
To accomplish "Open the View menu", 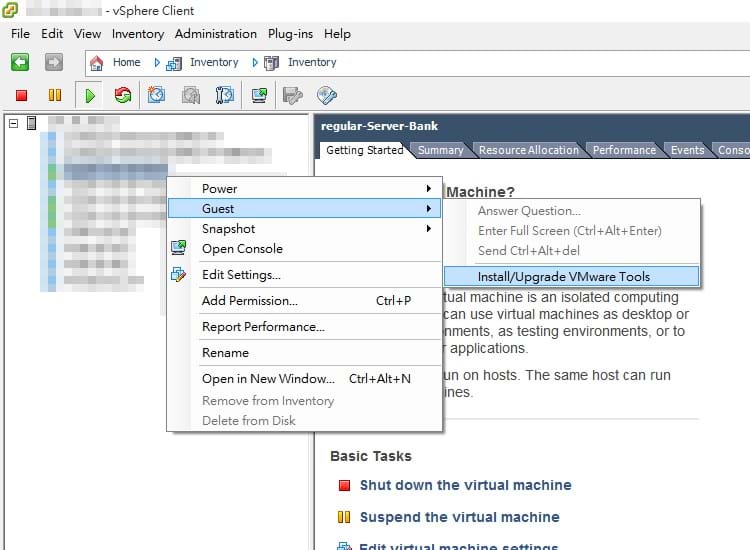I will 87,34.
